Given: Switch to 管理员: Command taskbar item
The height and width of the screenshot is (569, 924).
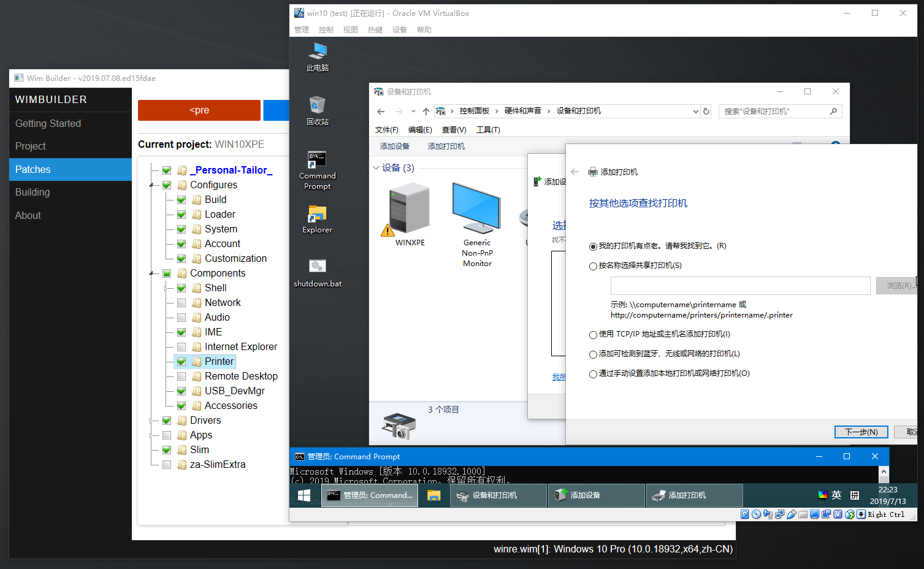Looking at the screenshot, I should pos(370,495).
